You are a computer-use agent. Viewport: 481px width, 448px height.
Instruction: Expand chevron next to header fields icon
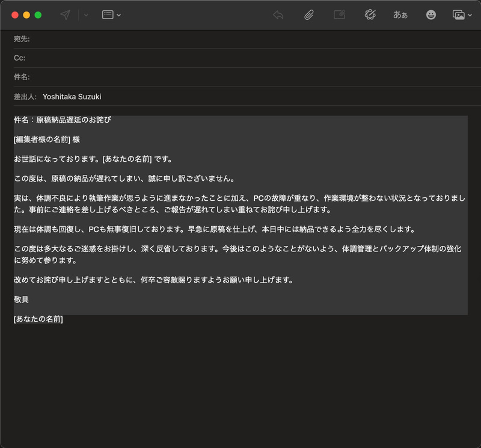pos(117,14)
